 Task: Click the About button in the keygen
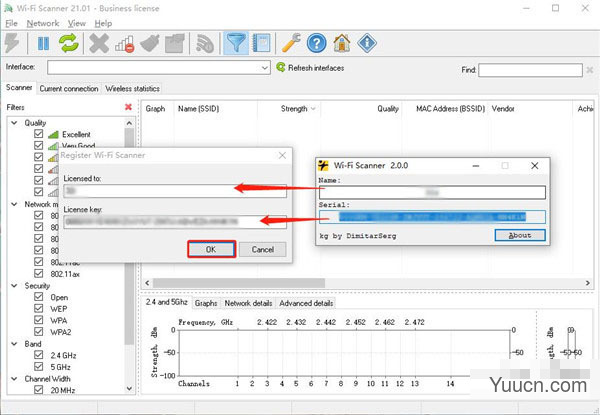point(520,235)
